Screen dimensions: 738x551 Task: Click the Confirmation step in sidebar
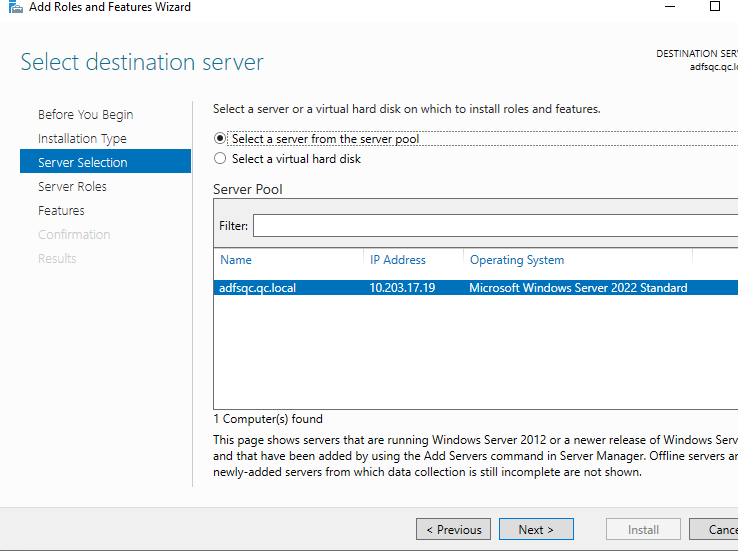pos(74,235)
